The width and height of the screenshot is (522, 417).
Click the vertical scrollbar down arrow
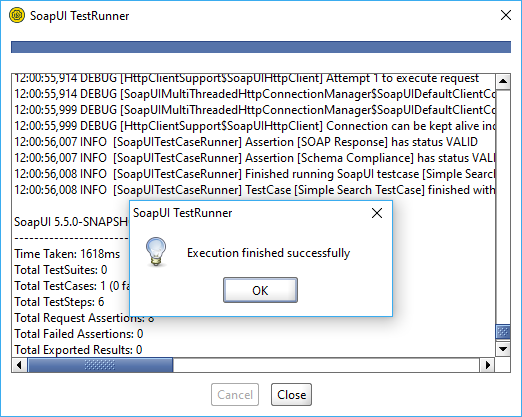point(503,349)
